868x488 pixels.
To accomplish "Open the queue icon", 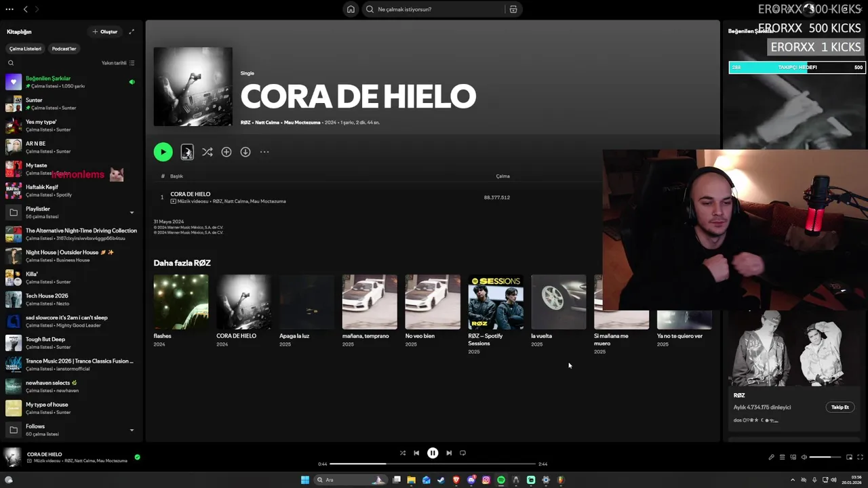I will (782, 457).
